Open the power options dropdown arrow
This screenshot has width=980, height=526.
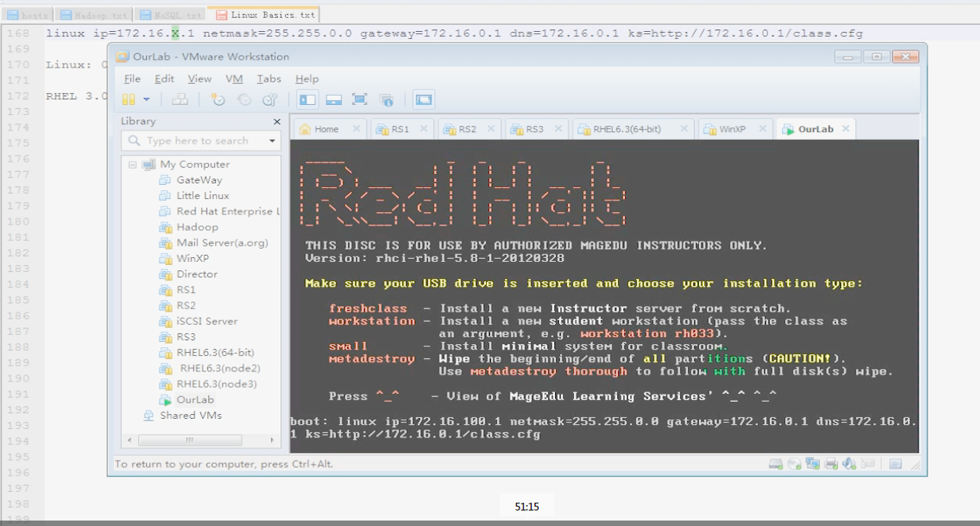tap(146, 99)
